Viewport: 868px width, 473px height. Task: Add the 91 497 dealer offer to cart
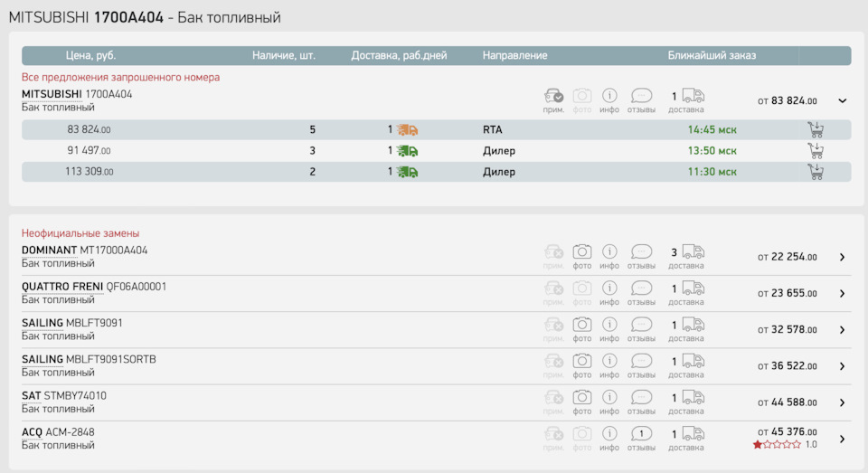[816, 150]
